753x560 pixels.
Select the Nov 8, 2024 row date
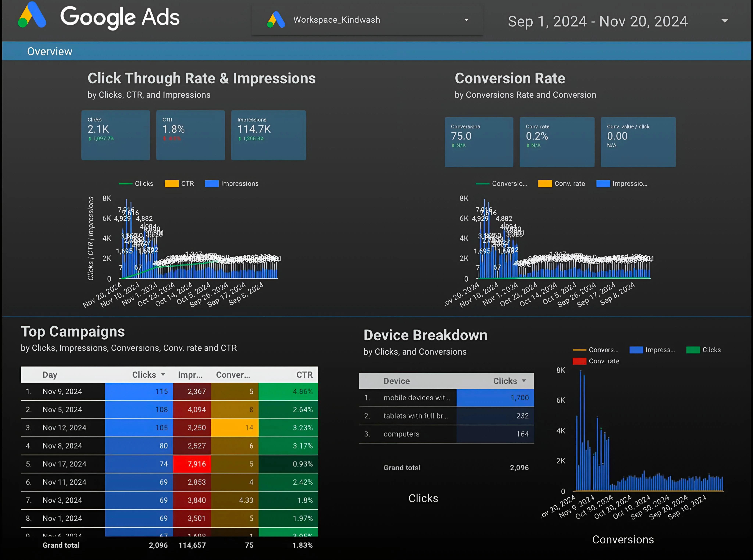tap(62, 446)
